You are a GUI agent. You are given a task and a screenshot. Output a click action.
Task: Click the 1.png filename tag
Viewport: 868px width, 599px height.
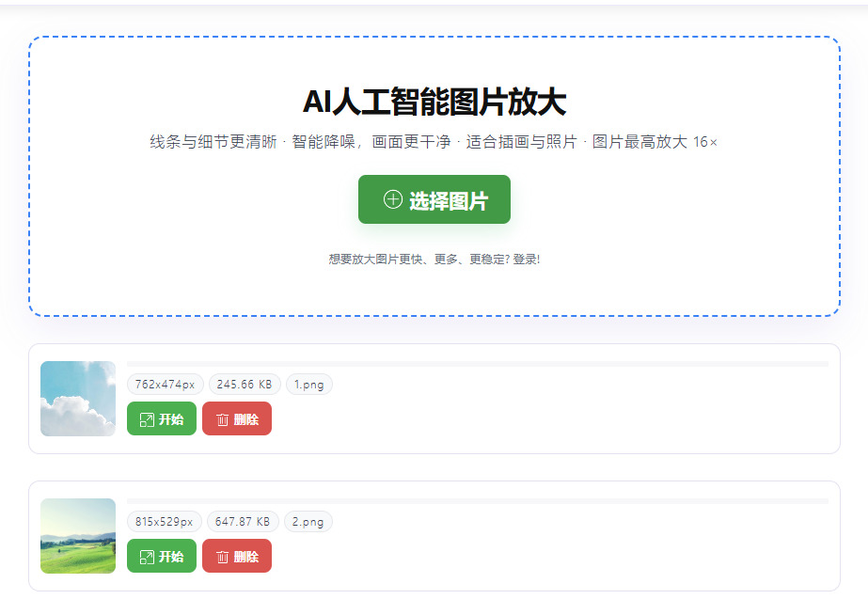point(308,385)
